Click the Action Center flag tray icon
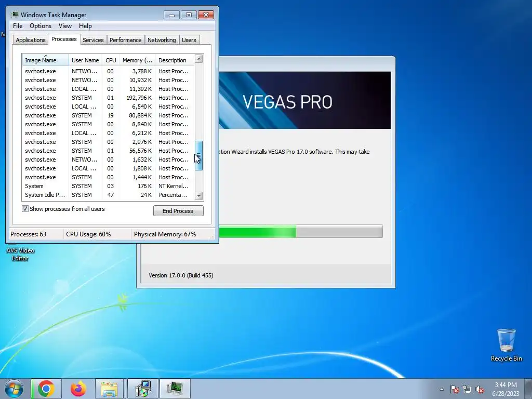Image resolution: width=532 pixels, height=399 pixels. (455, 389)
